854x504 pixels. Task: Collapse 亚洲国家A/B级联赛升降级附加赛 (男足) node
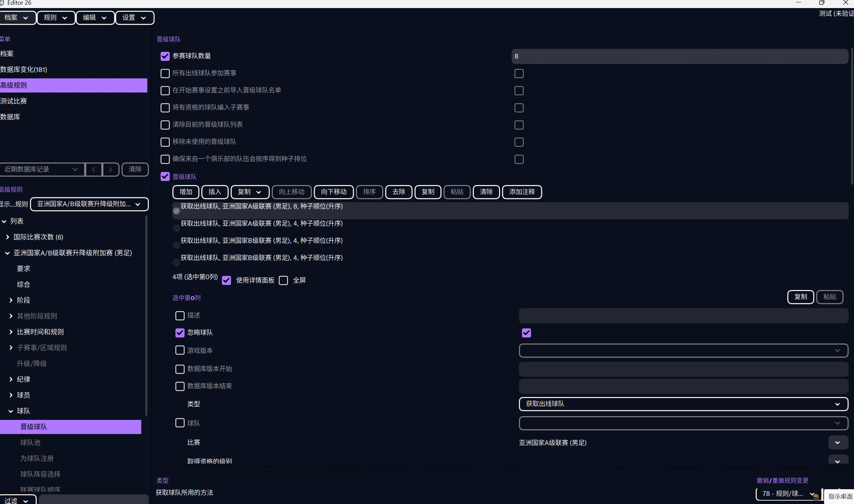[x=7, y=253]
